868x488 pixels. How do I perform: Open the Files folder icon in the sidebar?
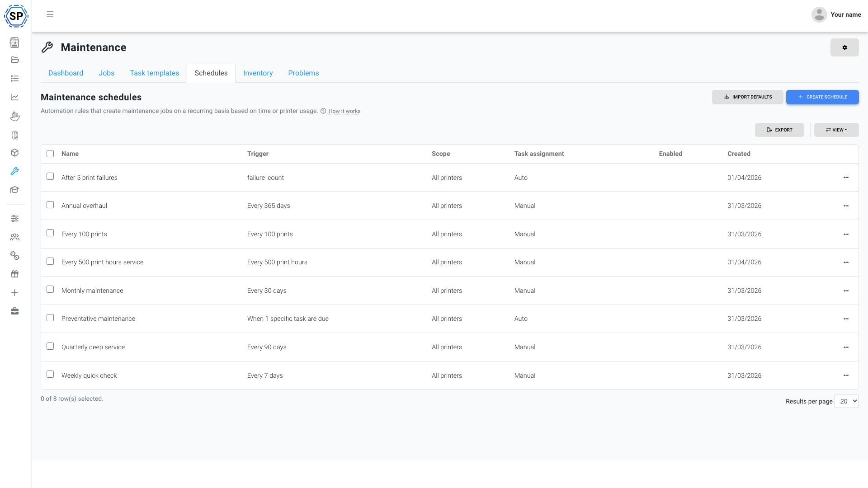pyautogui.click(x=14, y=60)
